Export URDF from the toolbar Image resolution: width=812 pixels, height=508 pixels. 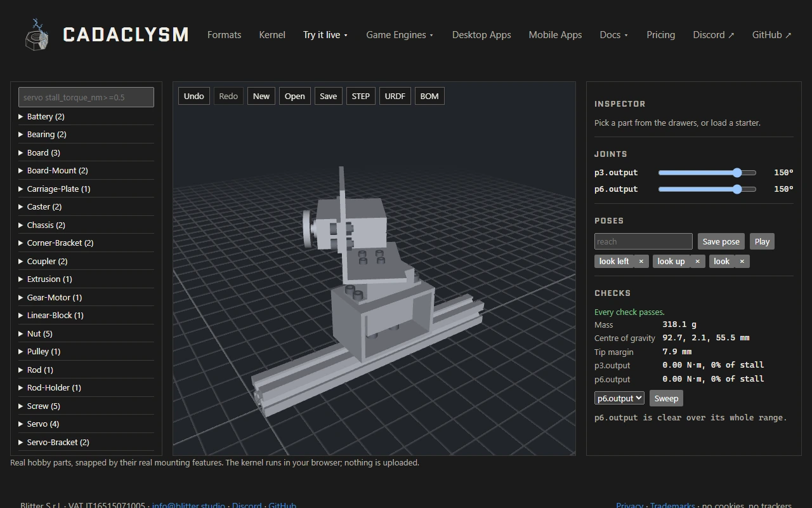(x=395, y=96)
